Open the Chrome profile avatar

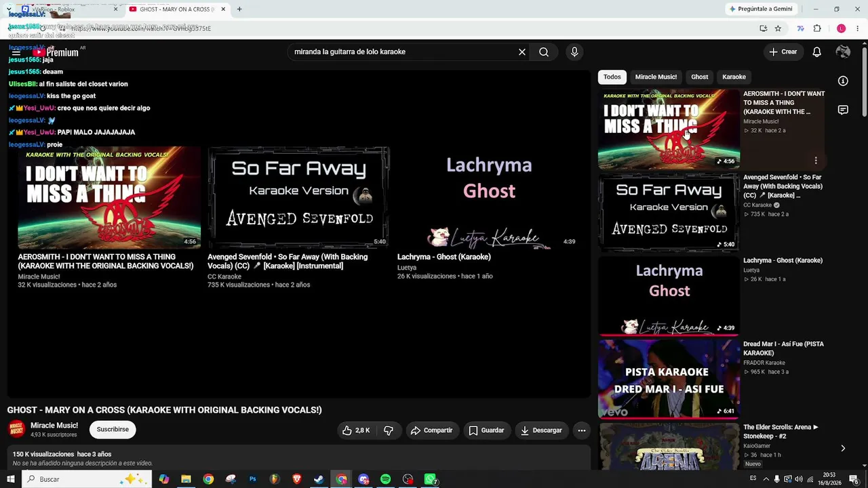point(842,28)
